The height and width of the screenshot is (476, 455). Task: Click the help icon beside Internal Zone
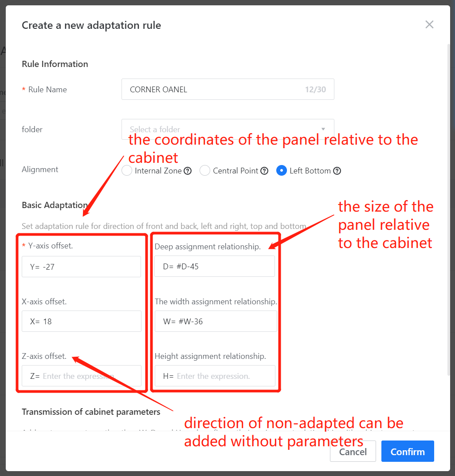tap(188, 171)
